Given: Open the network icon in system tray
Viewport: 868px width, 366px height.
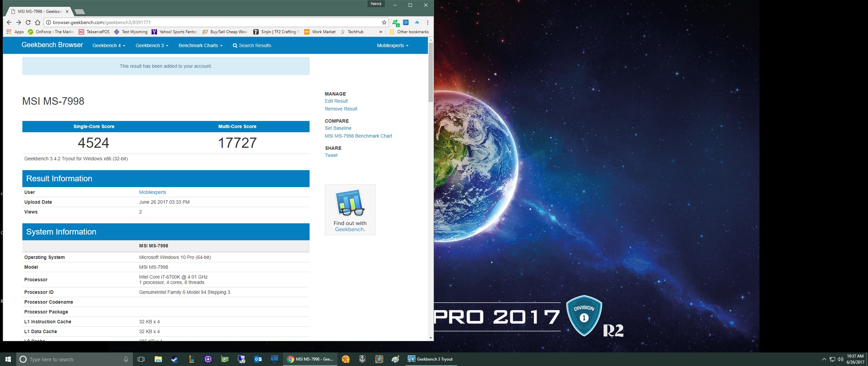Looking at the screenshot, I should tap(832, 359).
